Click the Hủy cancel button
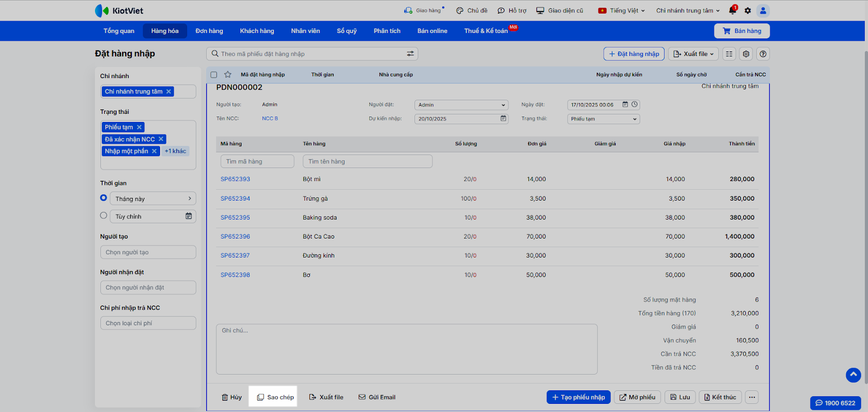Screen dimensions: 868x412 (x=232, y=397)
